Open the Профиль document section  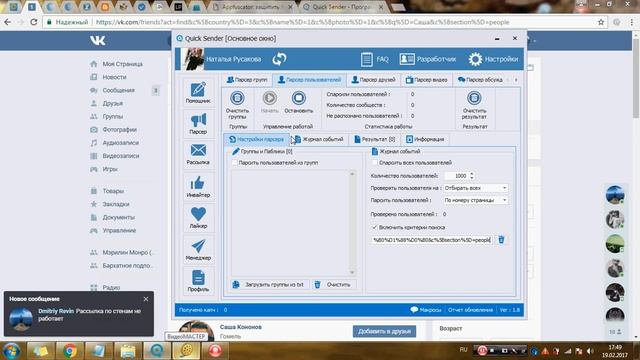coord(198,280)
